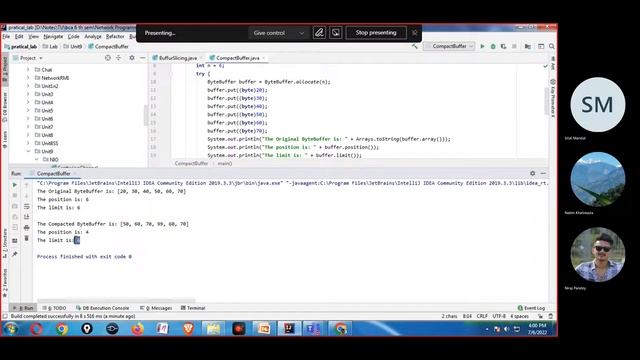This screenshot has height=360, width=640.
Task: Open the DB Execution Console tab
Action: coord(102,308)
